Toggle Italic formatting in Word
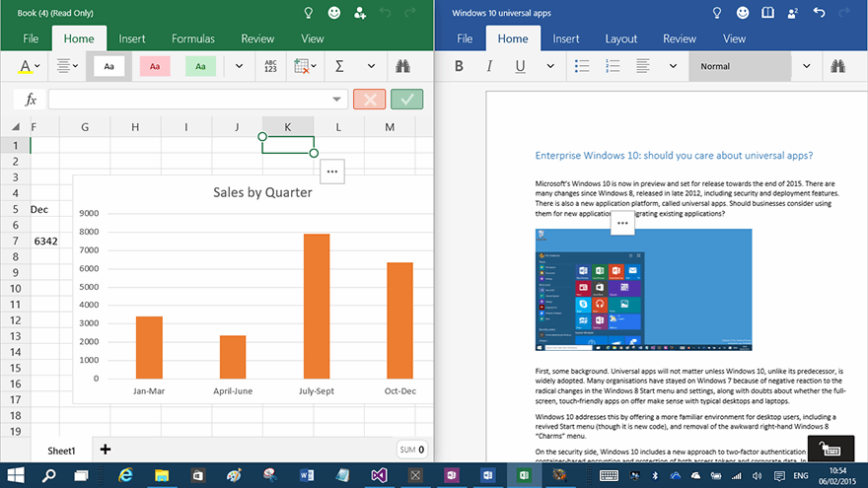Image resolution: width=868 pixels, height=488 pixels. pyautogui.click(x=488, y=66)
